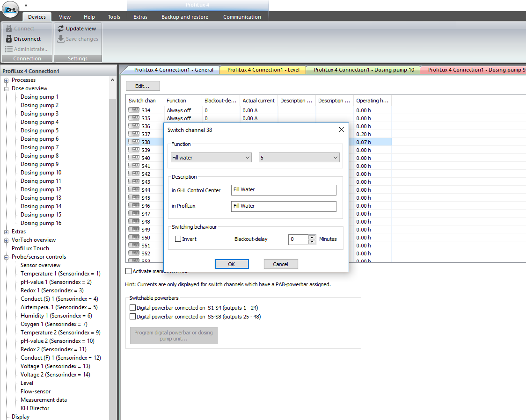Click the S44 switch state icon

pos(134,190)
